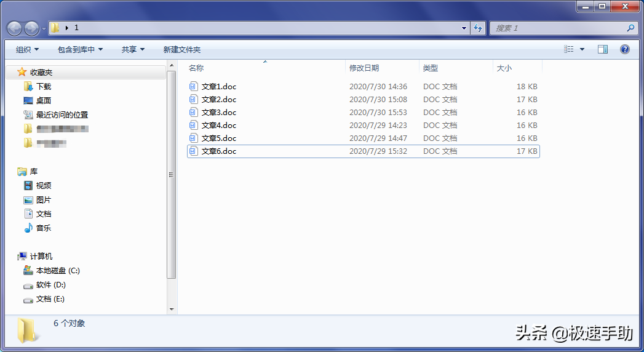
Task: Expand the view options dropdown arrow
Action: [582, 49]
